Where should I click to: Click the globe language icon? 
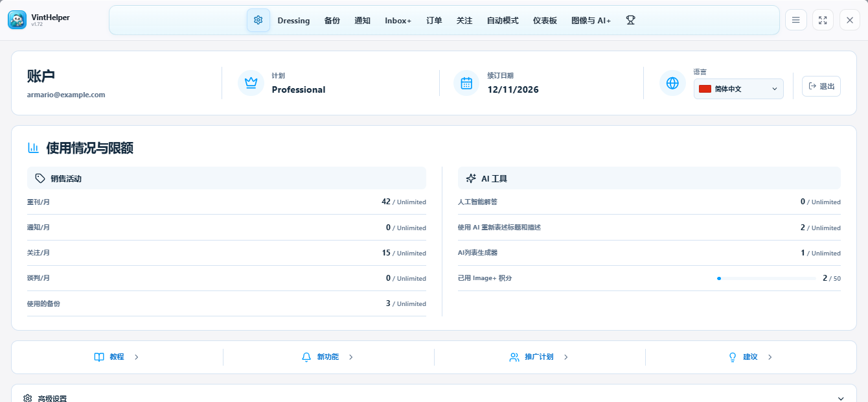click(x=672, y=83)
